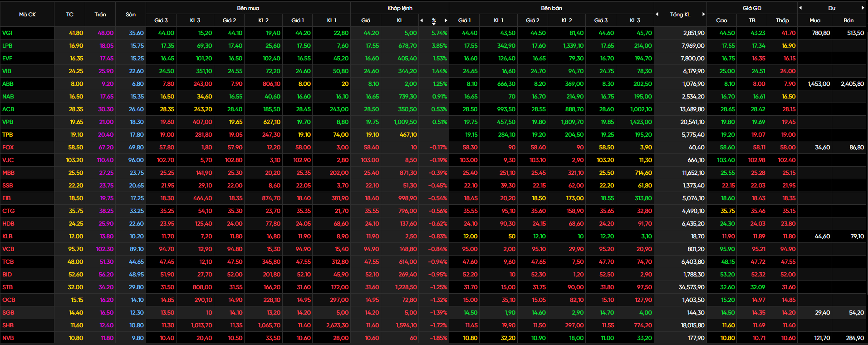Select the ACB ticker row symbol
This screenshot has height=345, width=868.
(x=8, y=109)
